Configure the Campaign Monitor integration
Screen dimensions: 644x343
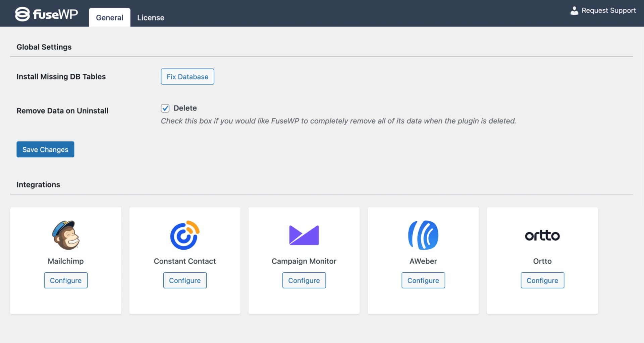[x=304, y=280]
